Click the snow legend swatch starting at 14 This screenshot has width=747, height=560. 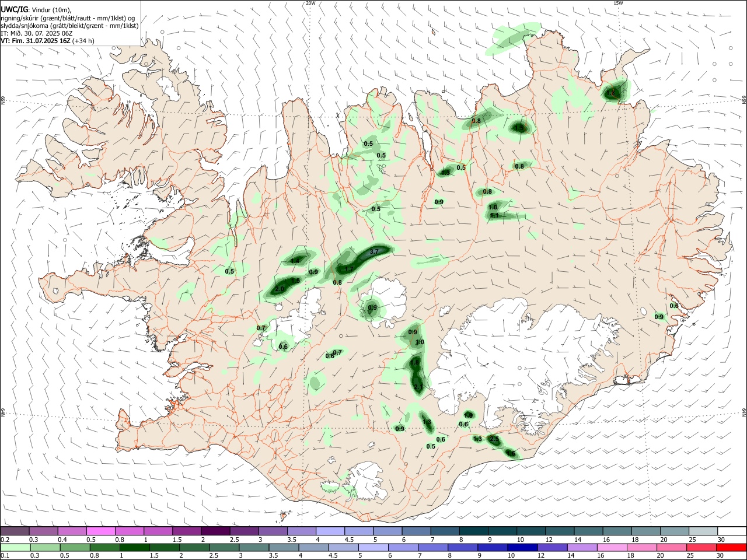pyautogui.click(x=588, y=531)
